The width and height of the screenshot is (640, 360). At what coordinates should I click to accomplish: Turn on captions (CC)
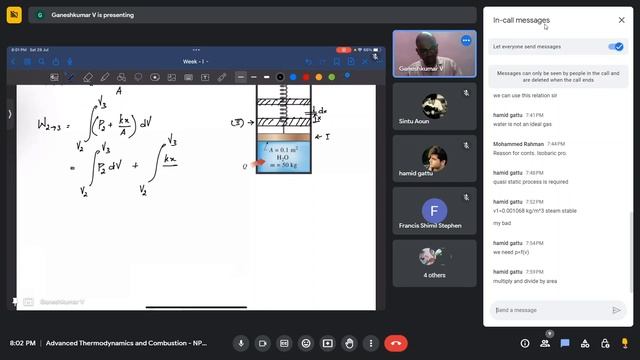pos(284,343)
